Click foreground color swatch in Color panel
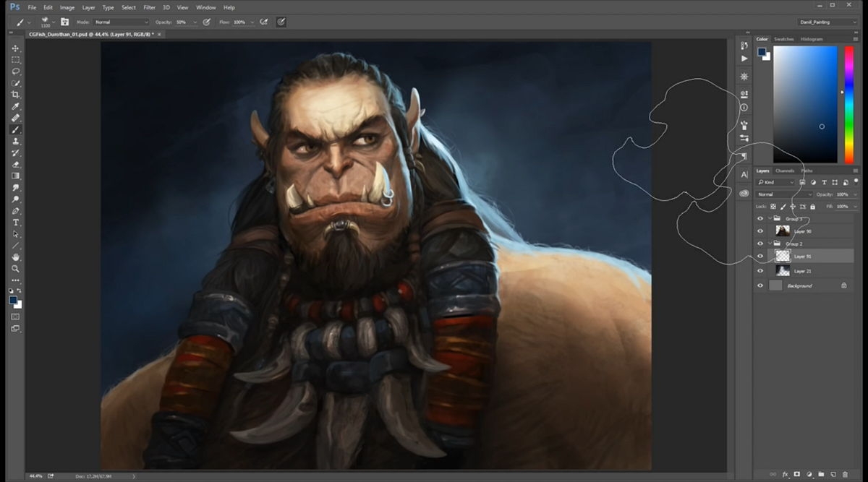Viewport: 868px width, 482px height. coord(761,52)
